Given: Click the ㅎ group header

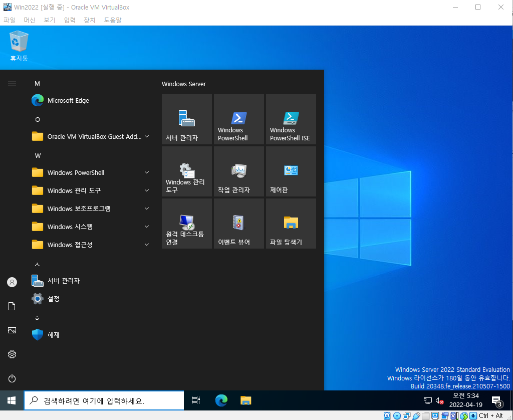Looking at the screenshot, I should 37,318.
